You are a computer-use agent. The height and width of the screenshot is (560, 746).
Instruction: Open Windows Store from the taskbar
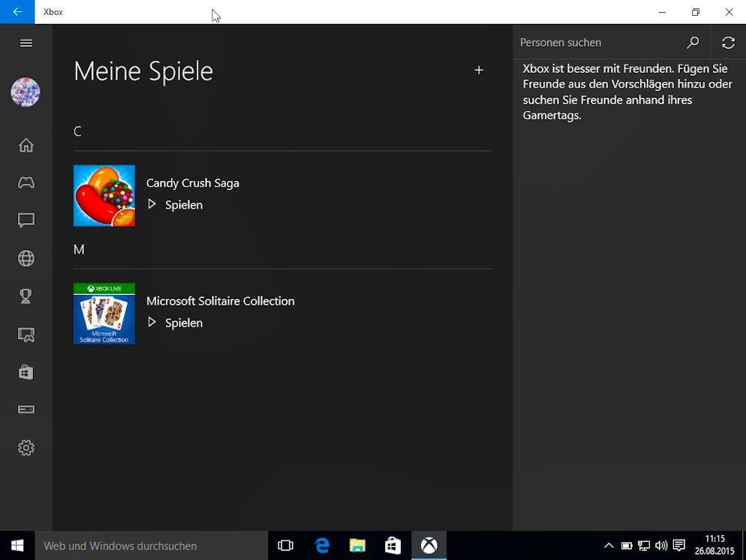coord(393,546)
